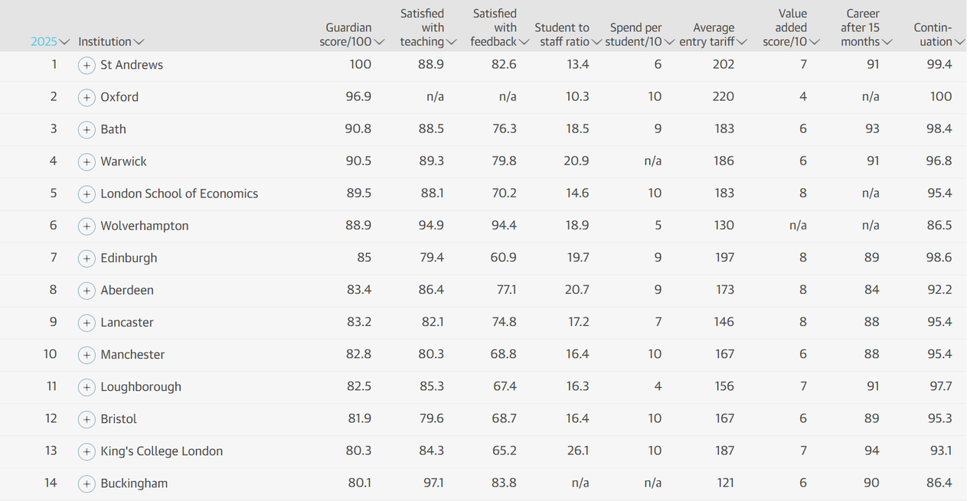Click the Manchester institution name
The height and width of the screenshot is (501, 980).
(132, 355)
